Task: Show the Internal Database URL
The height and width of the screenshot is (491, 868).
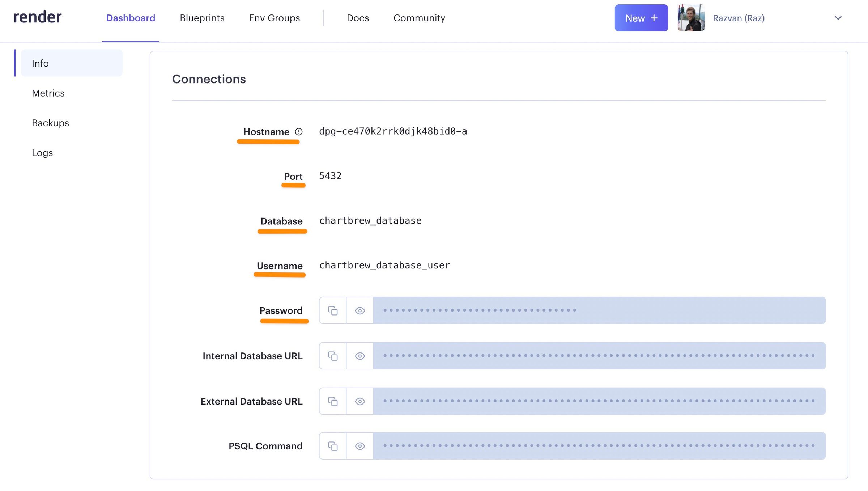Action: tap(359, 356)
